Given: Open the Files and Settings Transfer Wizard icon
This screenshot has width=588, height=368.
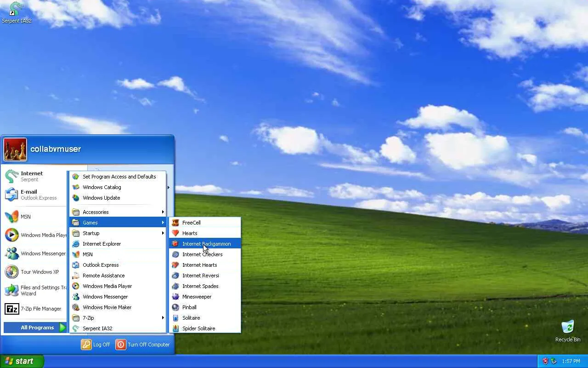Looking at the screenshot, I should click(x=11, y=290).
